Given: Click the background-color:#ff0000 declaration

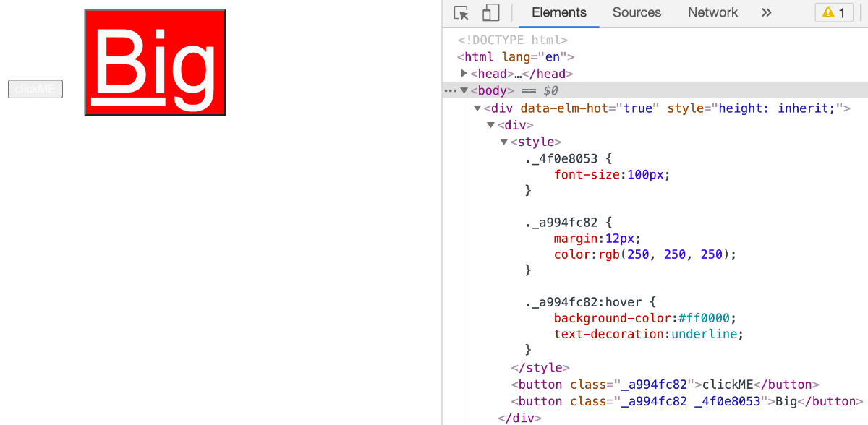Looking at the screenshot, I should [x=645, y=319].
